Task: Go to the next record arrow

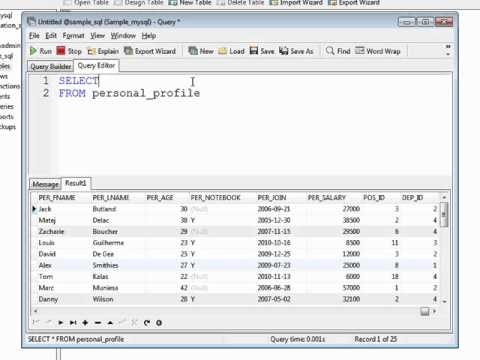Action: point(61,323)
